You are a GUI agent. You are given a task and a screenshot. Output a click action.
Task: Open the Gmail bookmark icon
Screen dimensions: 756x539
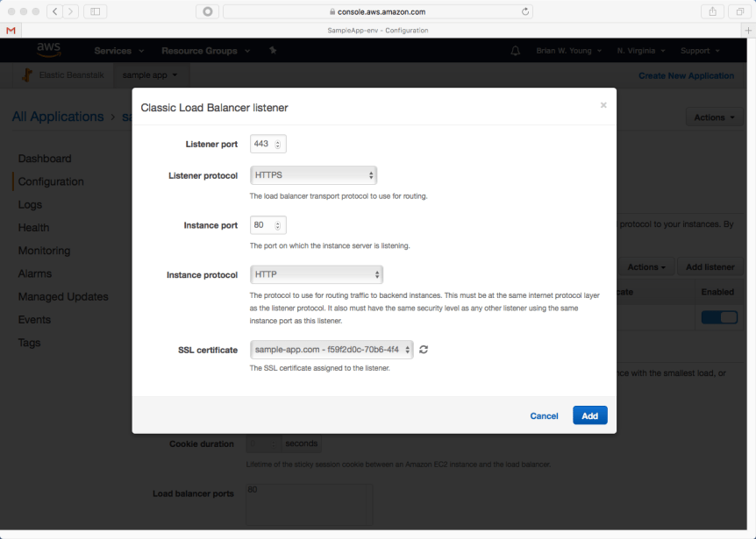[x=11, y=30]
